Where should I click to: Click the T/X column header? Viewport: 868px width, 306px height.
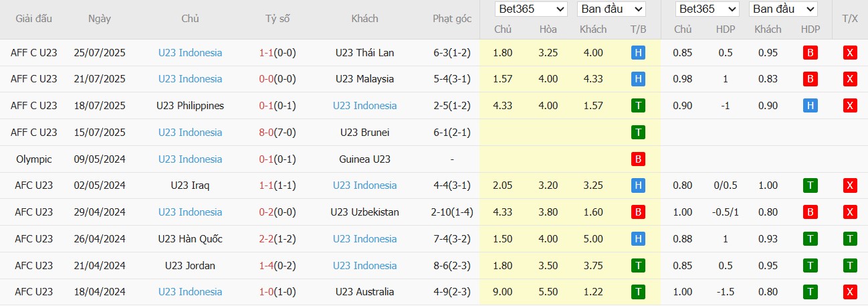[x=850, y=19]
